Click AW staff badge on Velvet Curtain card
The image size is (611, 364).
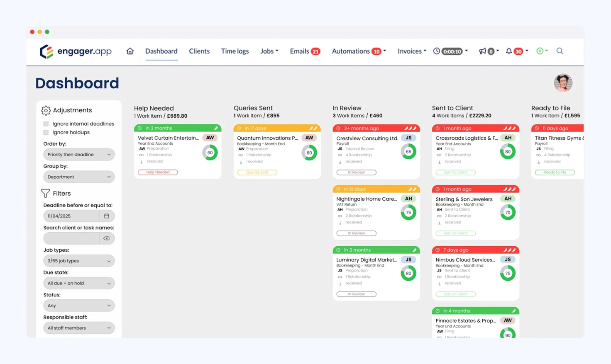click(210, 138)
